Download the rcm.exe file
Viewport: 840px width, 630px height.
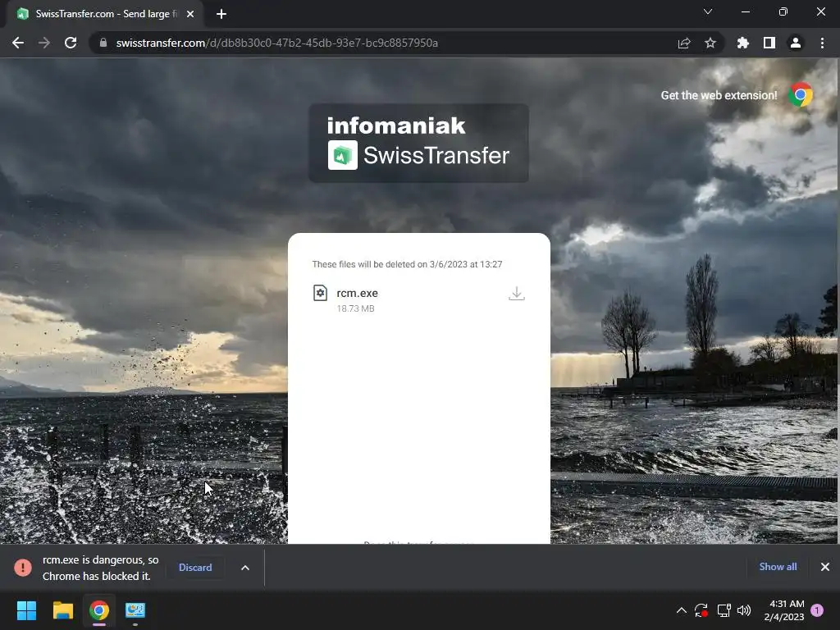517,294
